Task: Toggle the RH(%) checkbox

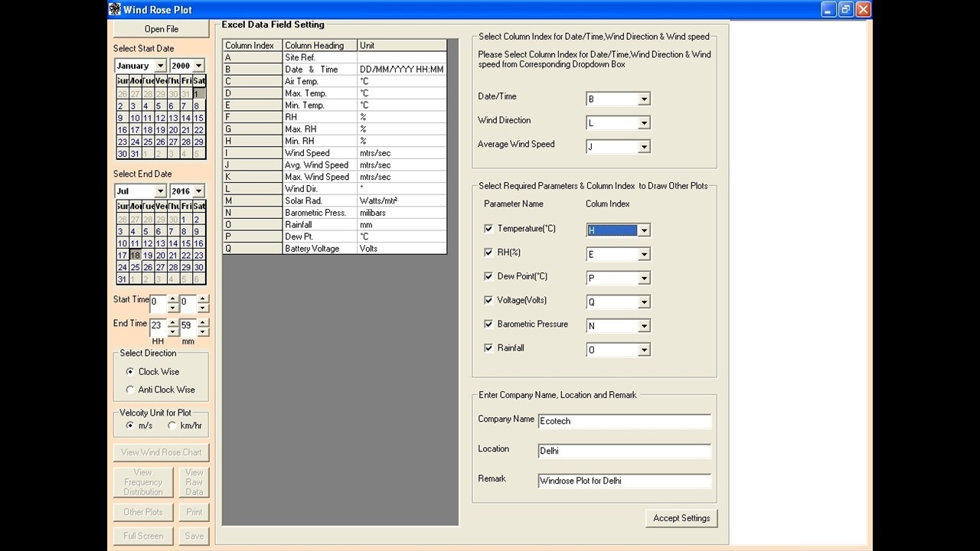Action: coord(488,253)
